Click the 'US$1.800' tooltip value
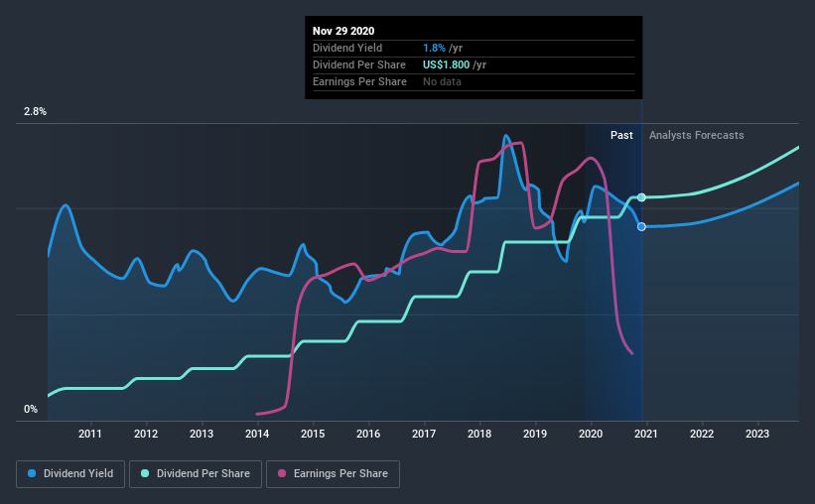This screenshot has height=504, width=815. click(446, 64)
